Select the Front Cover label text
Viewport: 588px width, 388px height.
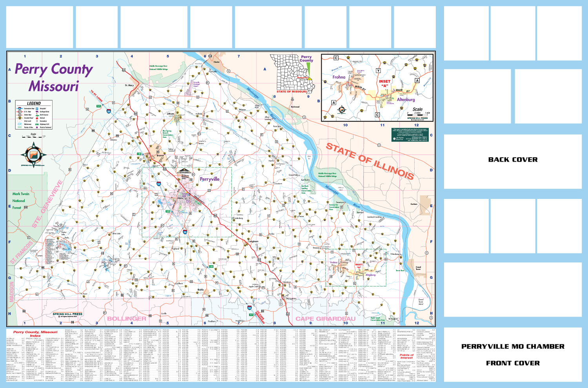(513, 363)
